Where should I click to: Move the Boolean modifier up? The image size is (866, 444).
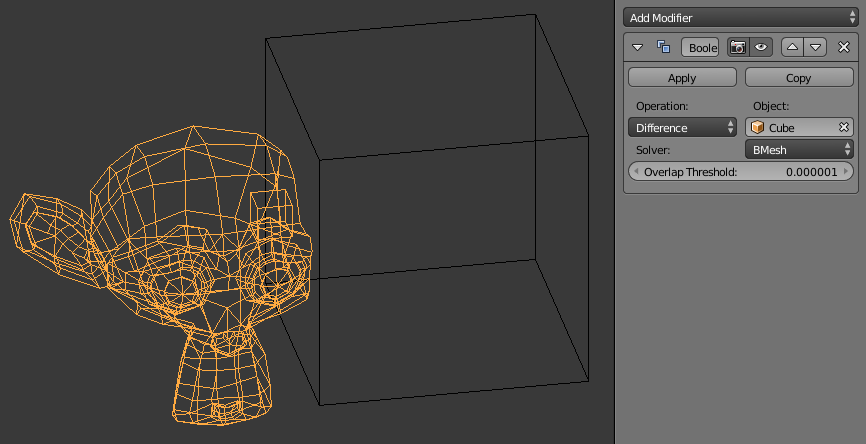point(793,47)
